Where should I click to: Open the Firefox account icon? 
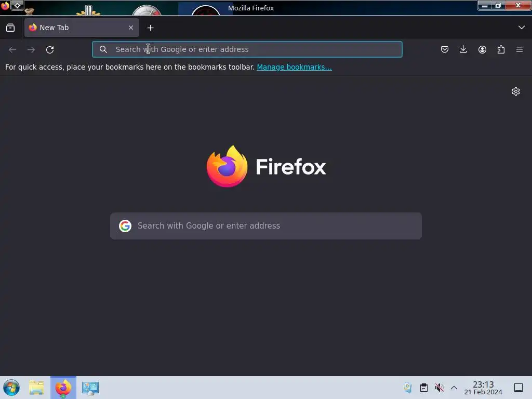482,49
